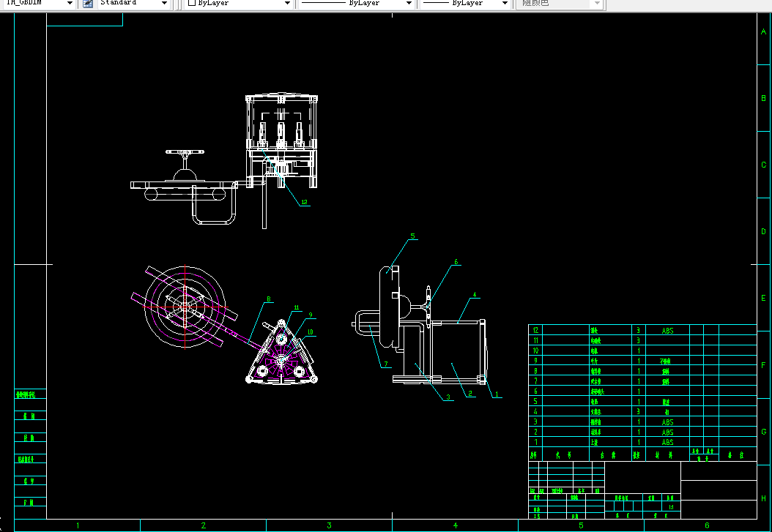This screenshot has height=532, width=772.
Task: Select balloon number 1 under side view
Action: pos(497,394)
